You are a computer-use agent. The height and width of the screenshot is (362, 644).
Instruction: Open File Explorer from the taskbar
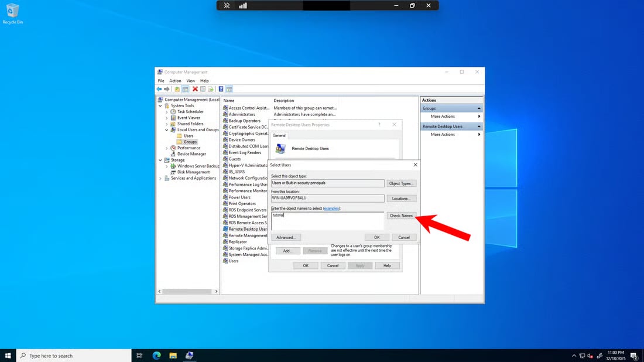coord(173,356)
